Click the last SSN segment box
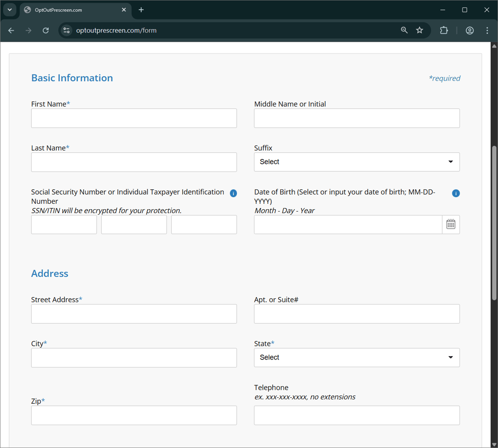 point(204,225)
